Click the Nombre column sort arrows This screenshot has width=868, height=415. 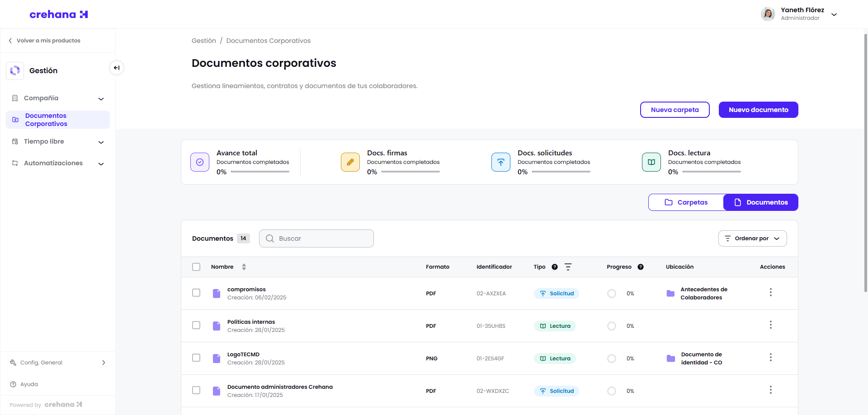tap(244, 267)
